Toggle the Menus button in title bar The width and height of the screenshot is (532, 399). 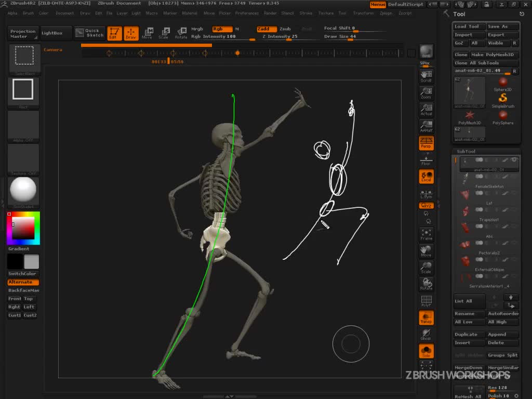pyautogui.click(x=378, y=4)
